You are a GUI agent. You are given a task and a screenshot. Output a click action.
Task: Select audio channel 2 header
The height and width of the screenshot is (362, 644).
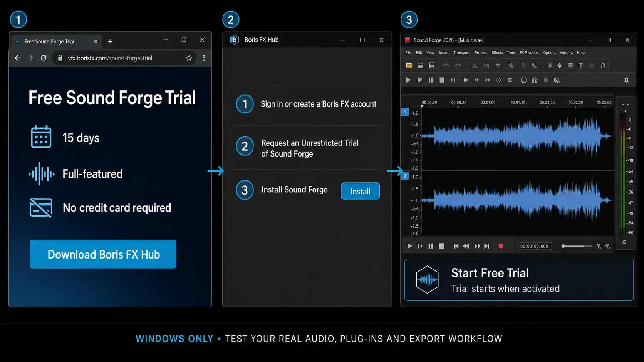(x=405, y=176)
